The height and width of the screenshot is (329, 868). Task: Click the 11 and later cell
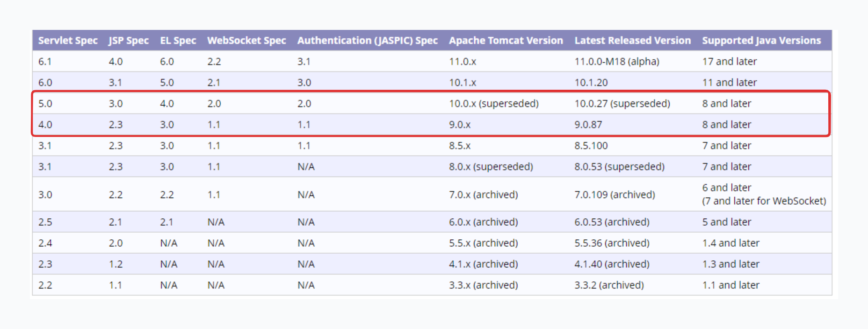729,83
